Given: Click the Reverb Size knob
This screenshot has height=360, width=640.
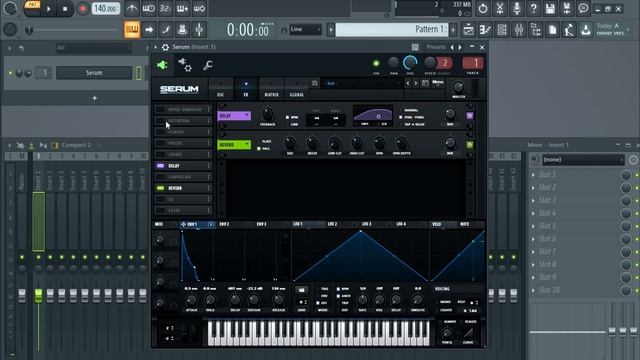Looking at the screenshot, I should tap(290, 142).
